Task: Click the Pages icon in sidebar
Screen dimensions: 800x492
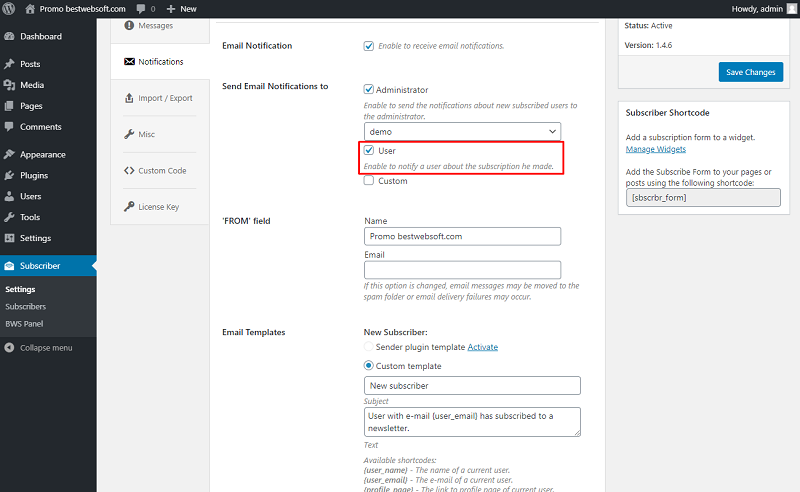Action: (9, 106)
